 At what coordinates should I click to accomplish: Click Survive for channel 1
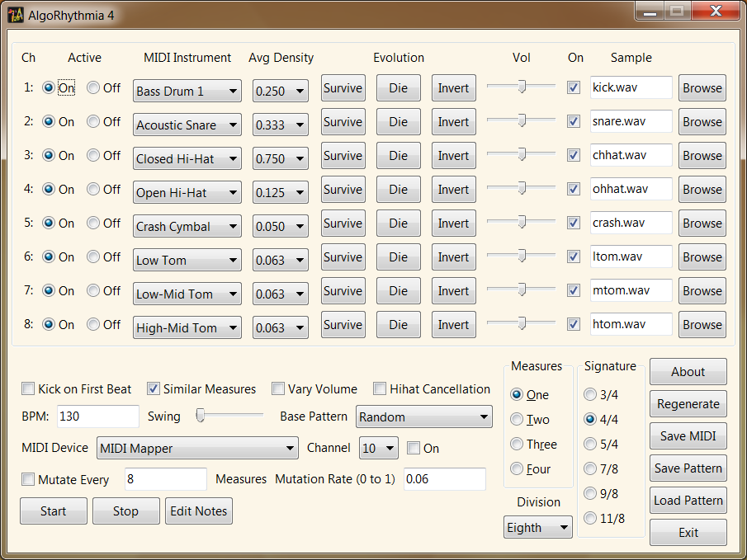343,87
